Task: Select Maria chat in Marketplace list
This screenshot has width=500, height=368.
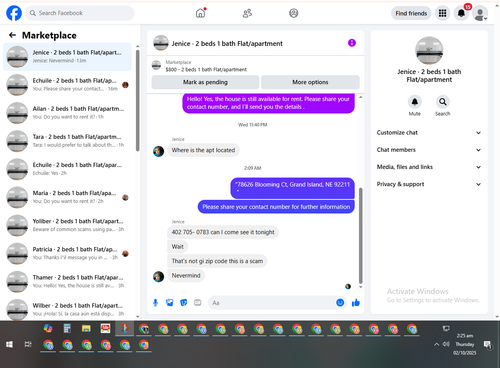Action: pyautogui.click(x=67, y=197)
